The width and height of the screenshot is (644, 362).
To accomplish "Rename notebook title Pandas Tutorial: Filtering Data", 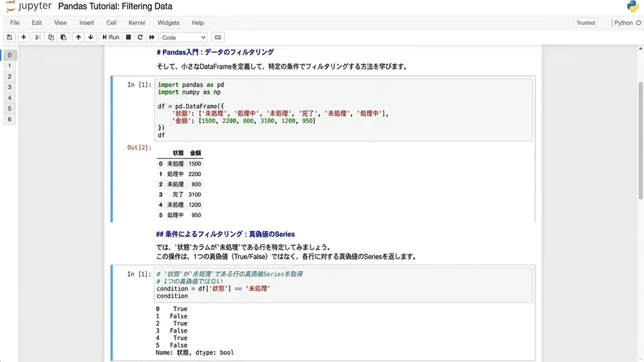I will 115,6.
